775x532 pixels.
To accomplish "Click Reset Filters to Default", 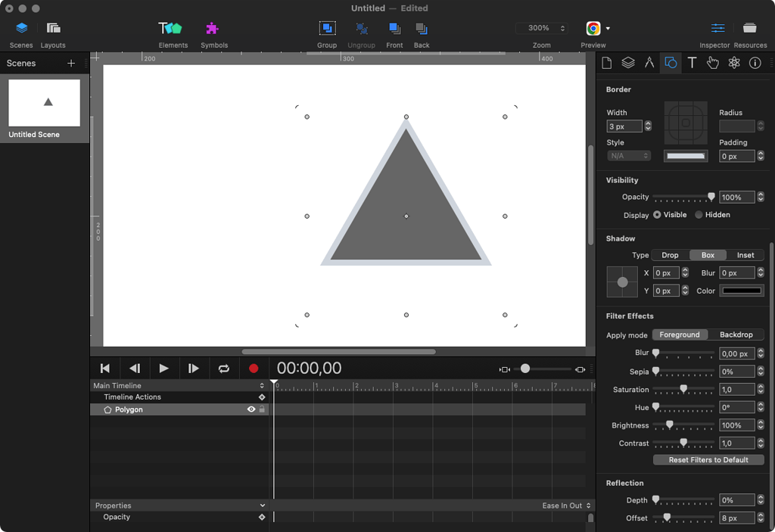I will point(708,459).
